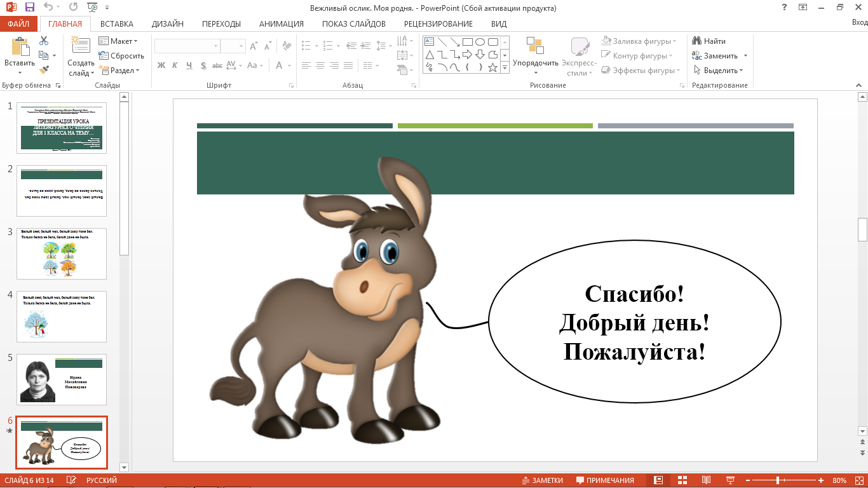This screenshot has width=868, height=488.
Task: Open the ВИД tab
Action: click(x=499, y=24)
